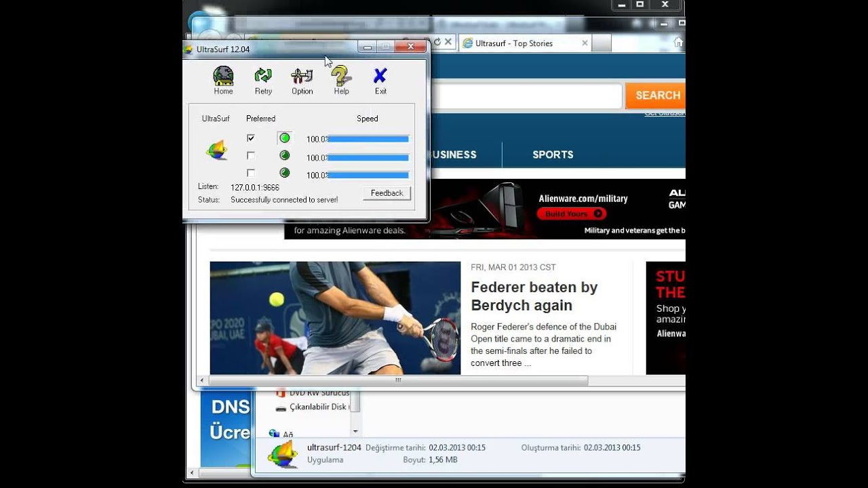Uncheck the first preferred server checkbox
This screenshot has width=868, height=488.
(251, 138)
